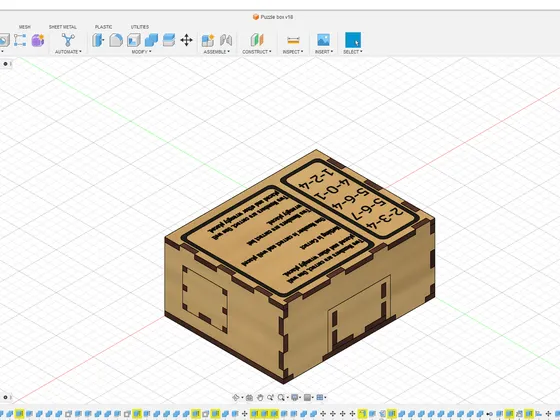Switch to the MESH tab
Screen dimensions: 560x420
[25, 27]
